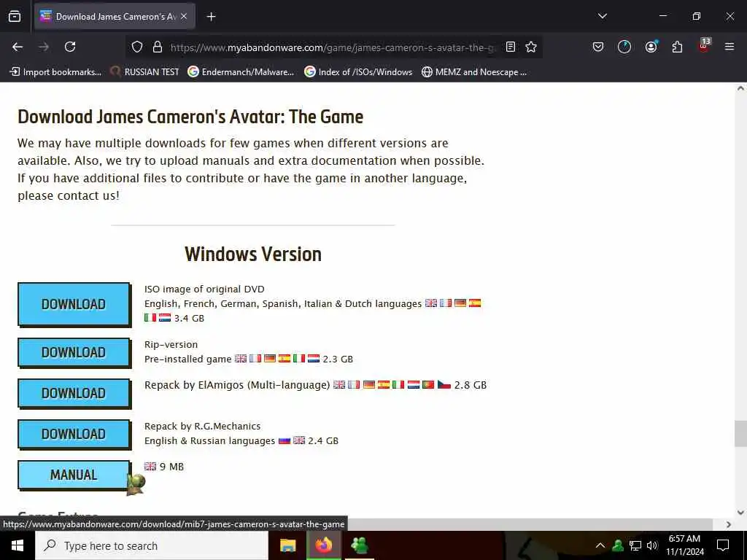The width and height of the screenshot is (747, 560).
Task: Click the '2.3 GB' file size text
Action: pyautogui.click(x=338, y=359)
